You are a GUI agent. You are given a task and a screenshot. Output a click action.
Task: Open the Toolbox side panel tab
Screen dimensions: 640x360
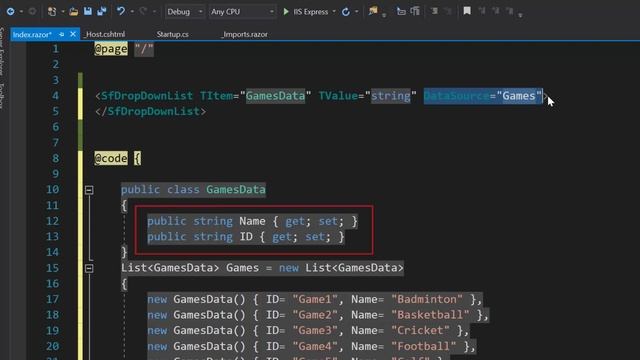(2, 96)
